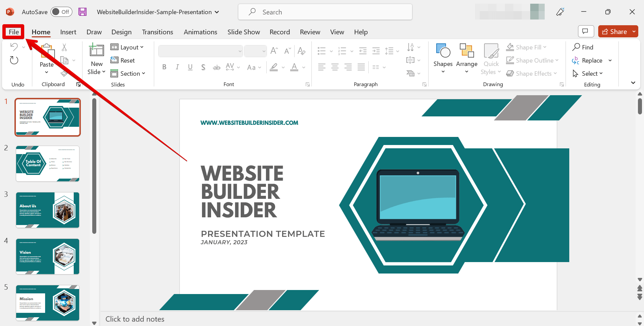The image size is (644, 326).
Task: Apply strikethrough formatting
Action: [x=216, y=67]
